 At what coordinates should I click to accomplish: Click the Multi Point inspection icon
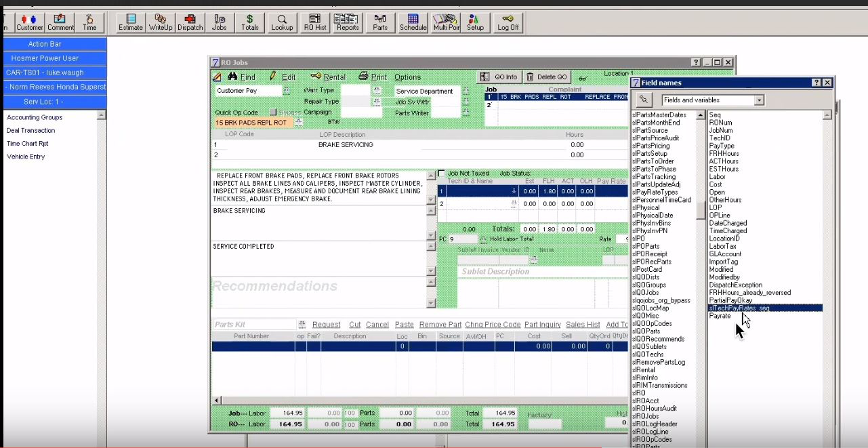pos(445,18)
